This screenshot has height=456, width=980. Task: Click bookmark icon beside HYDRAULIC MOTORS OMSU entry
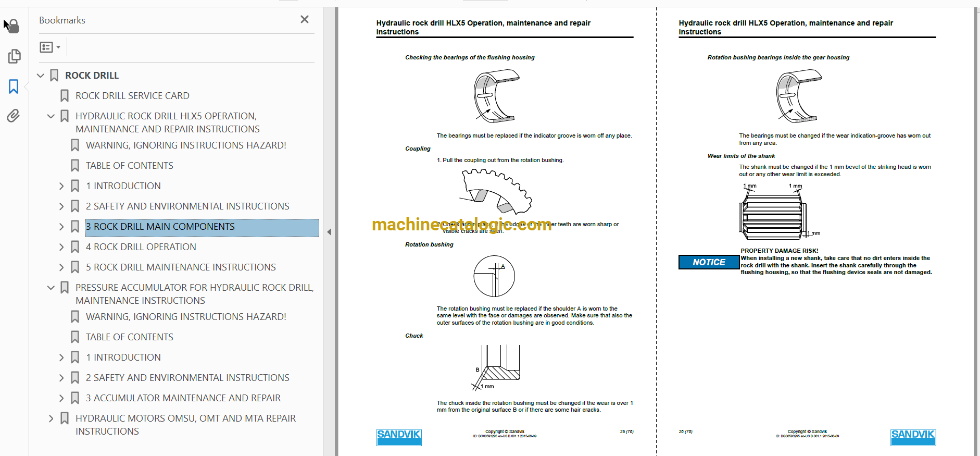pos(65,418)
